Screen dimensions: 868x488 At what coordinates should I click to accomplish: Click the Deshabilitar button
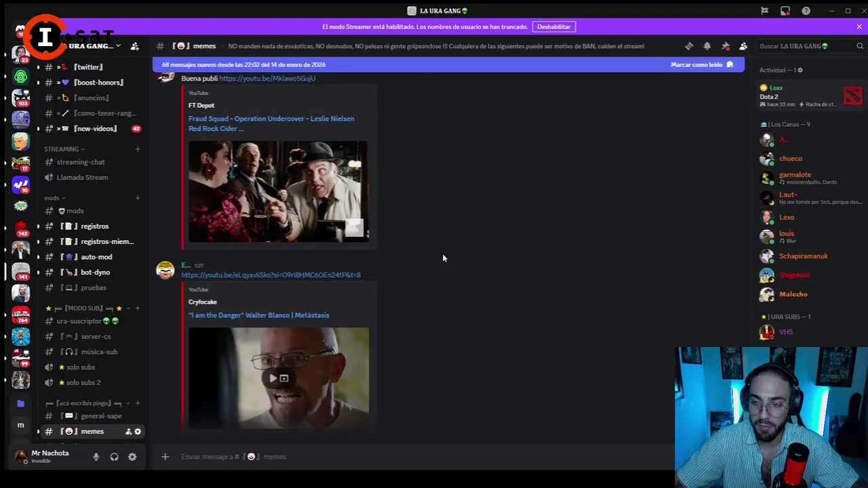554,27
